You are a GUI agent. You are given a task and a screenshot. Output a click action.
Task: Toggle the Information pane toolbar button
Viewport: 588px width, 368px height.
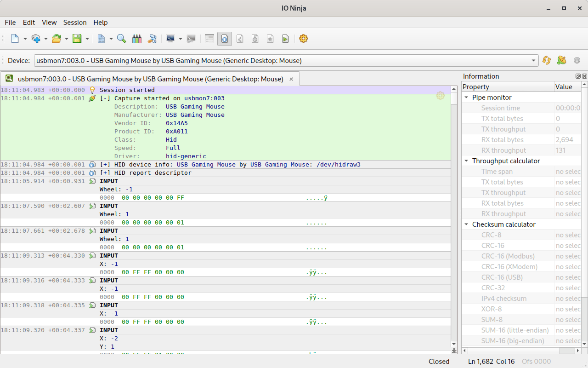pyautogui.click(x=224, y=39)
